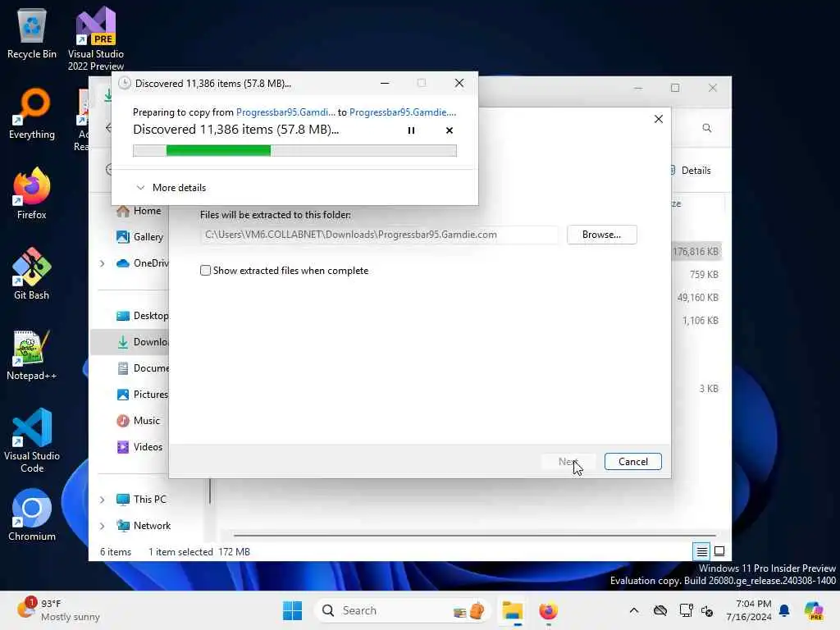Image resolution: width=840 pixels, height=630 pixels.
Task: Expand More details in copy dialog
Action: coord(171,188)
